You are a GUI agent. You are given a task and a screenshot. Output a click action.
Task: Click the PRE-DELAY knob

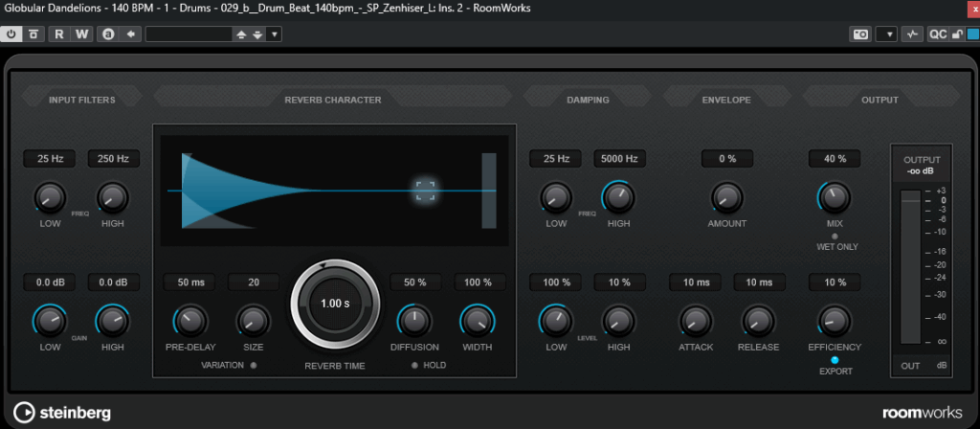coord(190,322)
